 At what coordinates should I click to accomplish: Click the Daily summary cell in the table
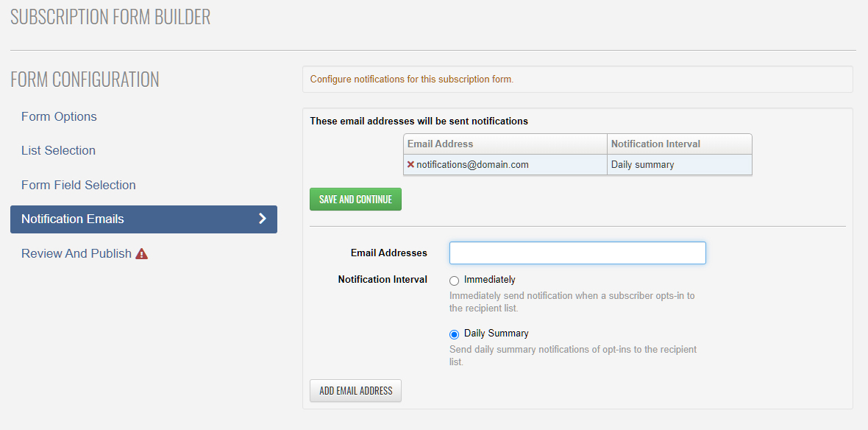(x=642, y=165)
